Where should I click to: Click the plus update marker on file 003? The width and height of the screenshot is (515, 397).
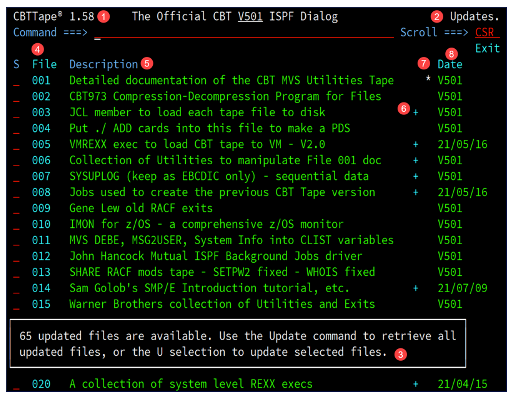pos(416,113)
